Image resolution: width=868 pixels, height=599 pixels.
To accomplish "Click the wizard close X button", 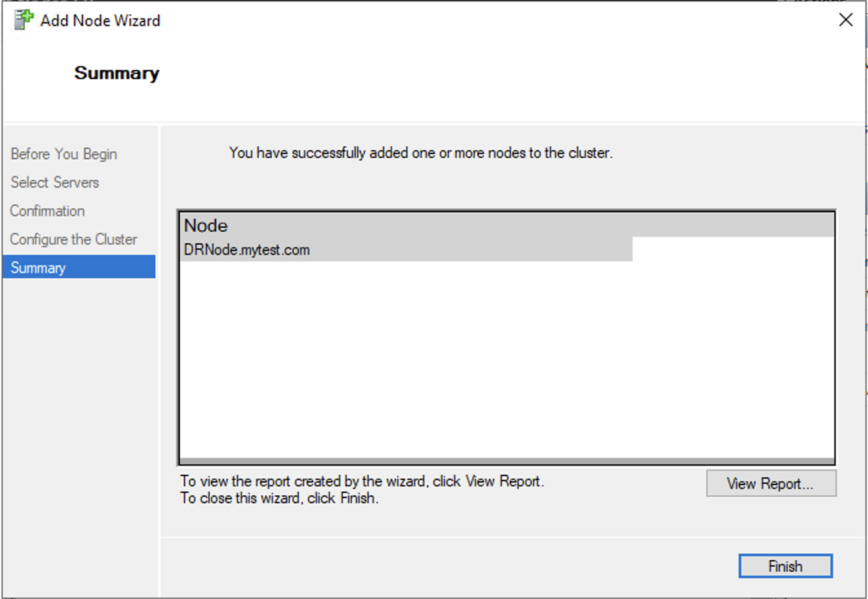I will pyautogui.click(x=845, y=20).
